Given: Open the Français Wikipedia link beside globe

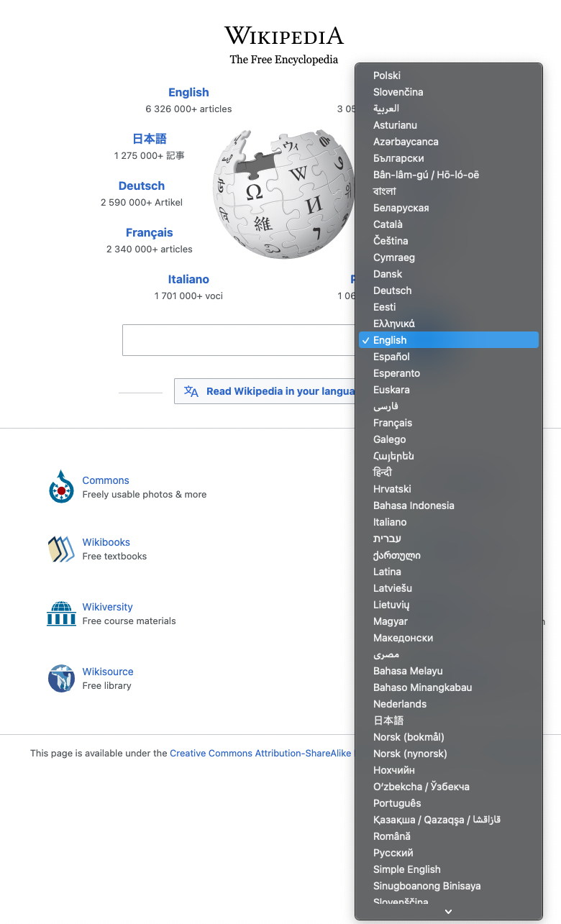Looking at the screenshot, I should tap(150, 232).
